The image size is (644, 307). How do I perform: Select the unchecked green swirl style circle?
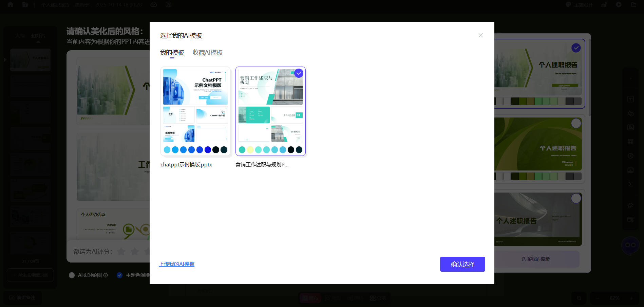tap(576, 123)
